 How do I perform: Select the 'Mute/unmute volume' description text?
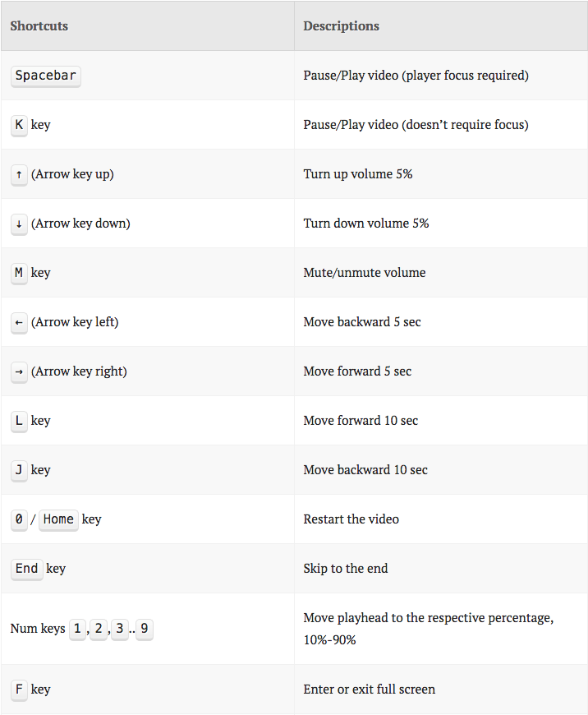(x=364, y=273)
